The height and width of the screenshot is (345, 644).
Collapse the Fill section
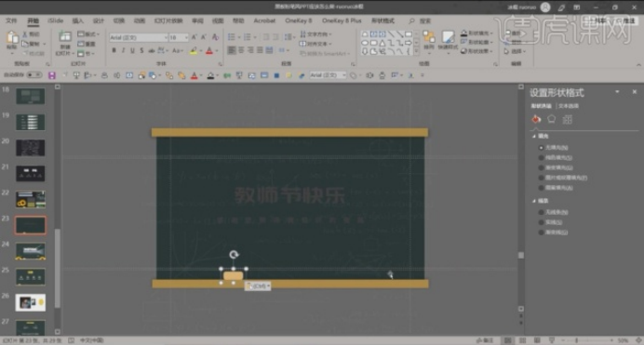[534, 136]
